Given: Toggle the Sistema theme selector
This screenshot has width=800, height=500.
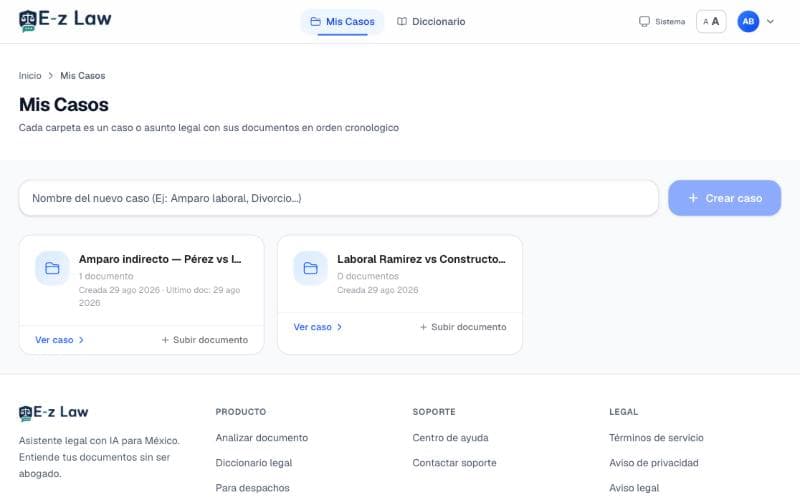Looking at the screenshot, I should click(662, 21).
